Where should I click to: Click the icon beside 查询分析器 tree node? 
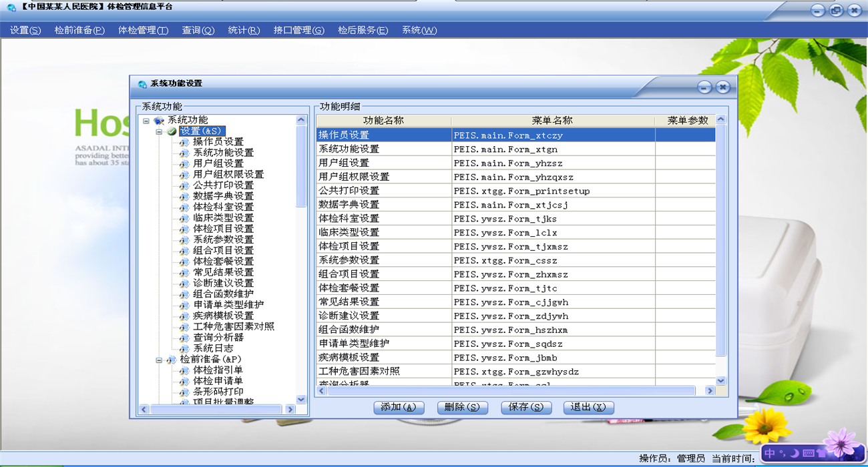pos(184,338)
